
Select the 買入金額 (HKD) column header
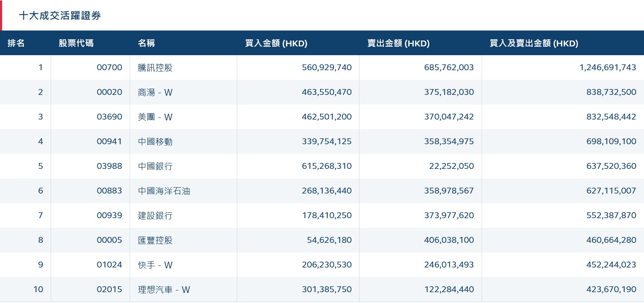pyautogui.click(x=276, y=43)
